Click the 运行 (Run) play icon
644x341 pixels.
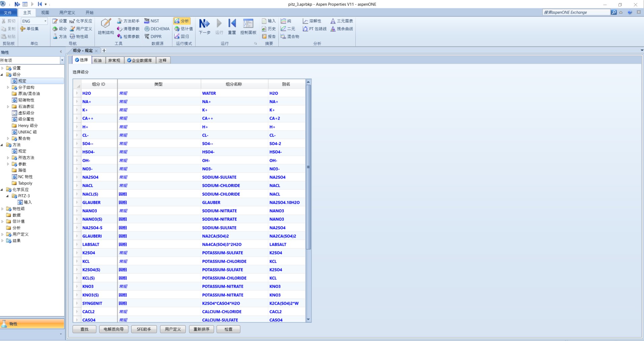tap(219, 23)
